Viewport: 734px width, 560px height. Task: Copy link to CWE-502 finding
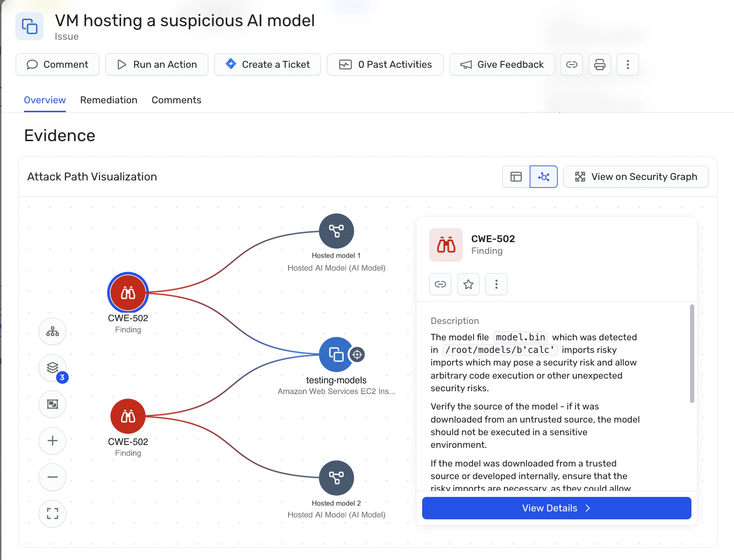[440, 284]
